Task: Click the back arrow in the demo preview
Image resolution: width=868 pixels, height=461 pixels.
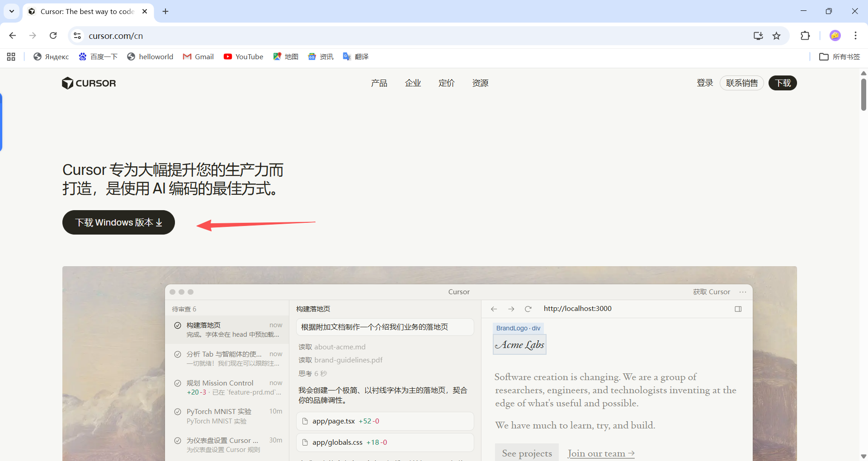Action: click(x=494, y=309)
